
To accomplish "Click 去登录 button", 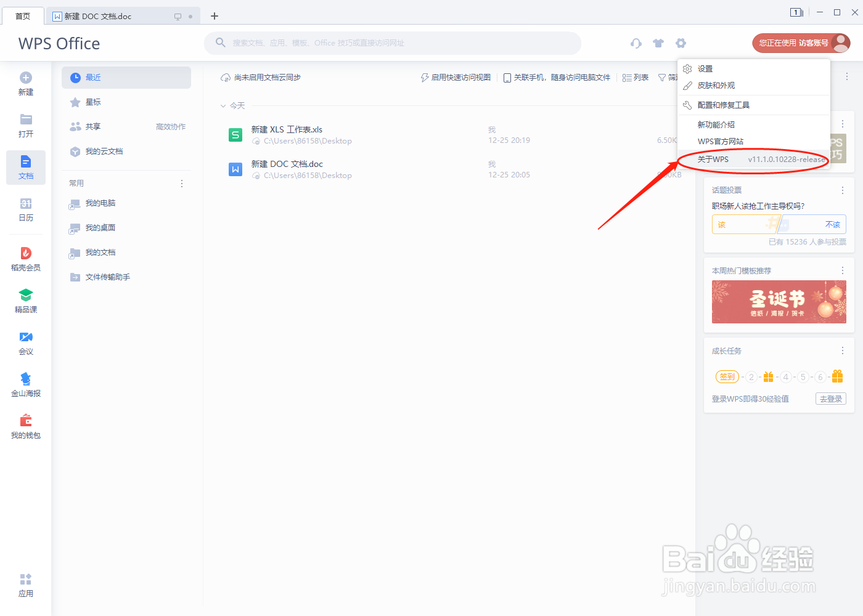I will (831, 399).
